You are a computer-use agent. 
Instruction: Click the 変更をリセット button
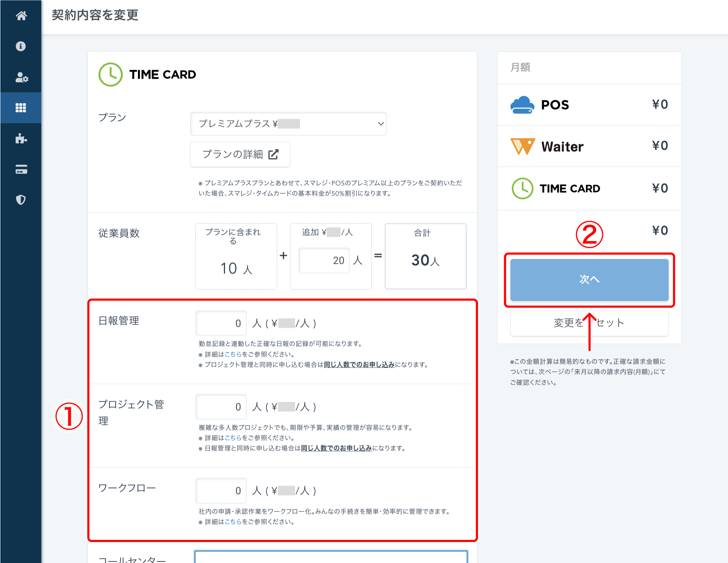tap(589, 323)
